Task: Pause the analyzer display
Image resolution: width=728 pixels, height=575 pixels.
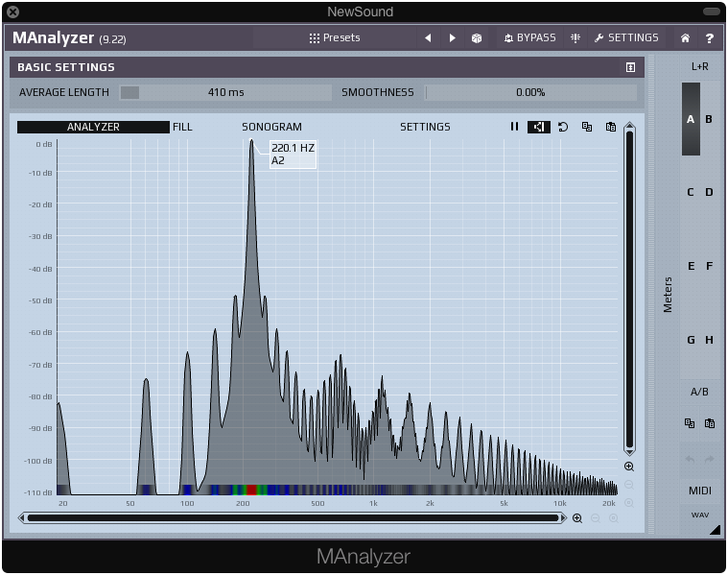Action: point(514,127)
